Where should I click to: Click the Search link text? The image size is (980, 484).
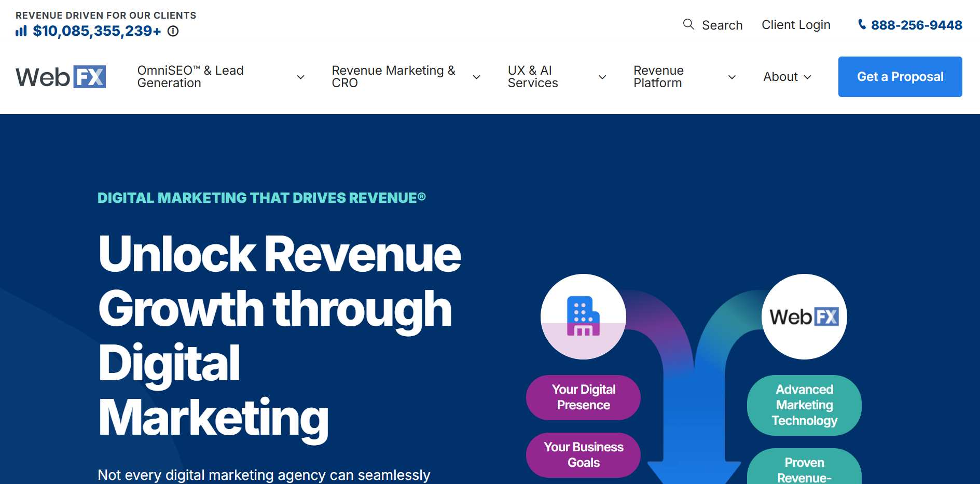pos(722,25)
